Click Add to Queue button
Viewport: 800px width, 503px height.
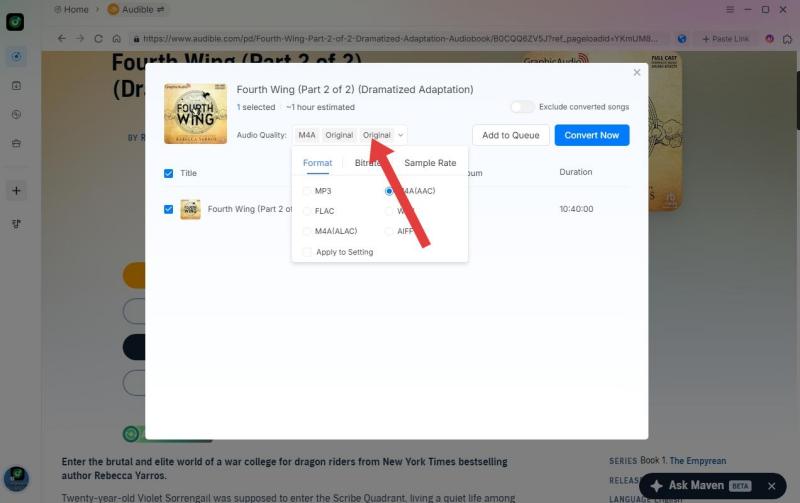pyautogui.click(x=511, y=135)
